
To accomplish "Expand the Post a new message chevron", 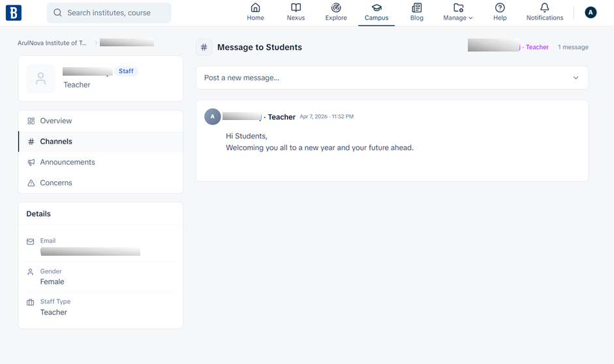I will click(576, 78).
